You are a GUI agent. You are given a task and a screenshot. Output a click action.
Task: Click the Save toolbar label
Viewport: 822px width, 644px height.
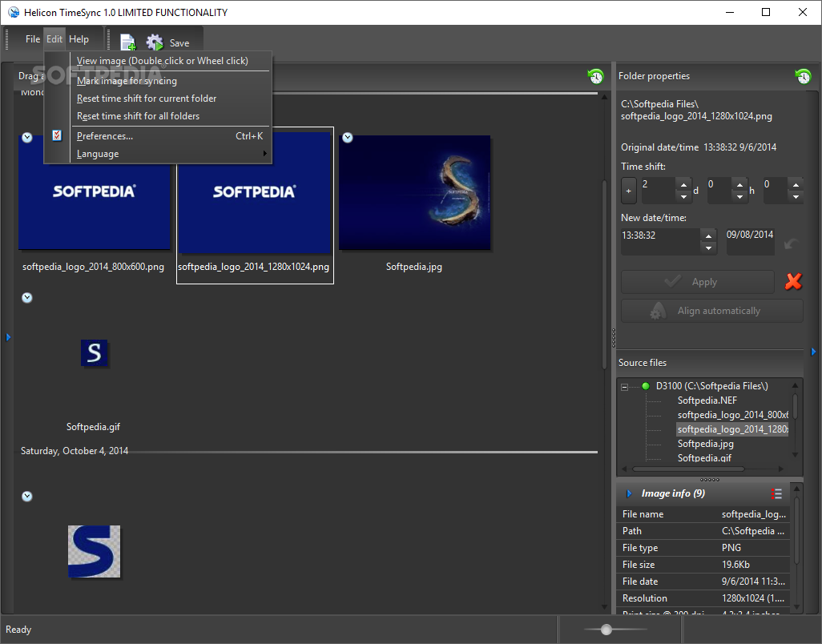click(179, 43)
